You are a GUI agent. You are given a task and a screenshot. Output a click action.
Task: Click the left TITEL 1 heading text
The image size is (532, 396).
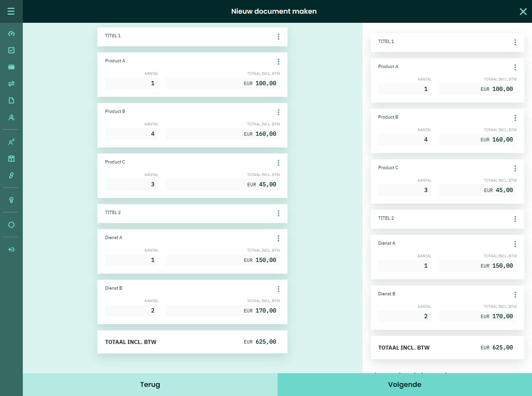pos(113,36)
